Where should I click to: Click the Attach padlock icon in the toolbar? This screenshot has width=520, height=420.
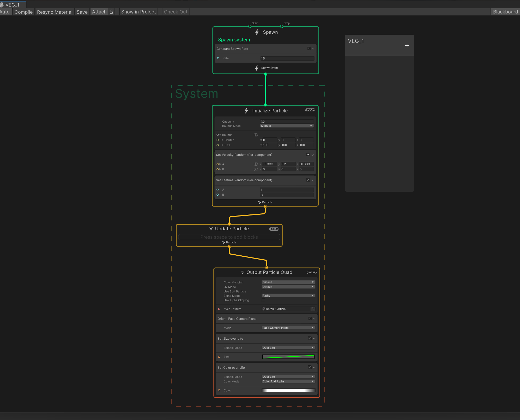[111, 11]
